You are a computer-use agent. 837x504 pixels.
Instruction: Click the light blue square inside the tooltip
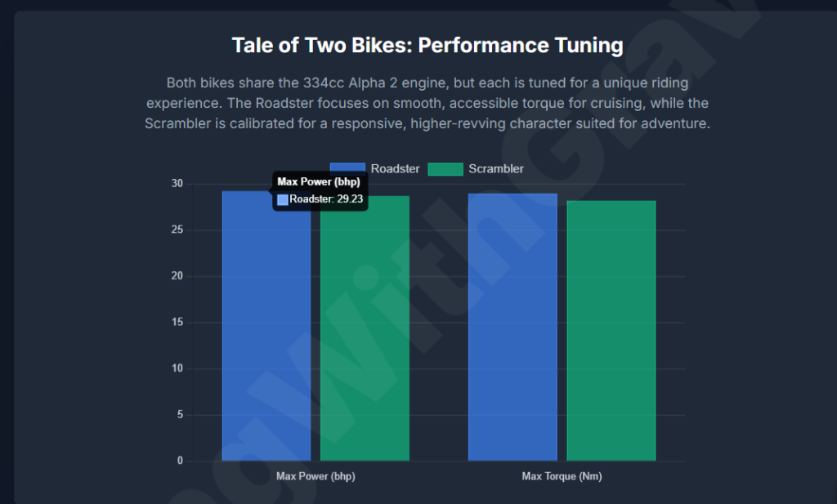click(x=283, y=199)
